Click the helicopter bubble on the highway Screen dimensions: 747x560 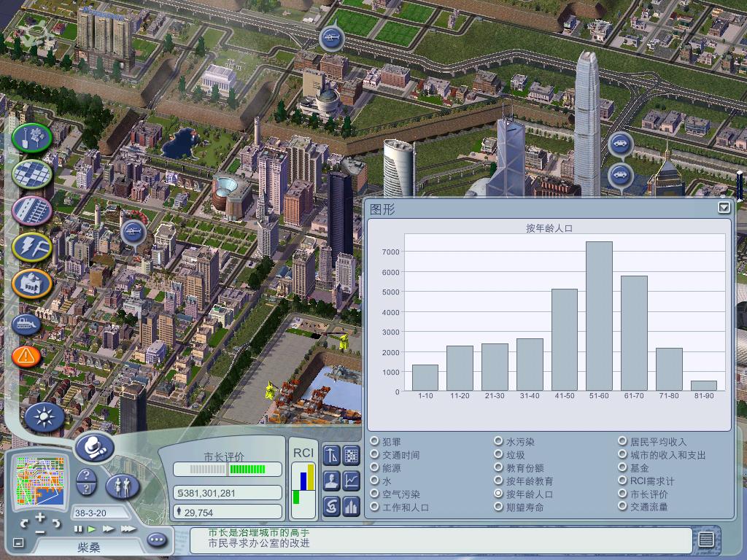(x=332, y=38)
